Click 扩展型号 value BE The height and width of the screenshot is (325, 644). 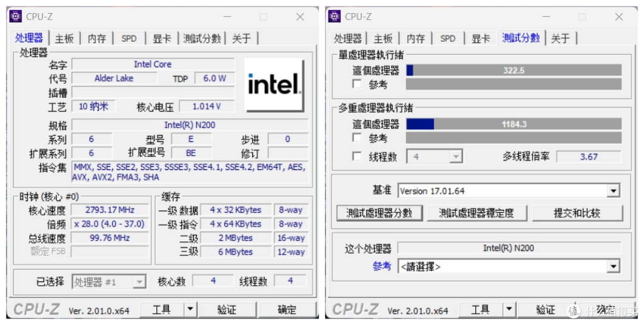pyautogui.click(x=191, y=153)
